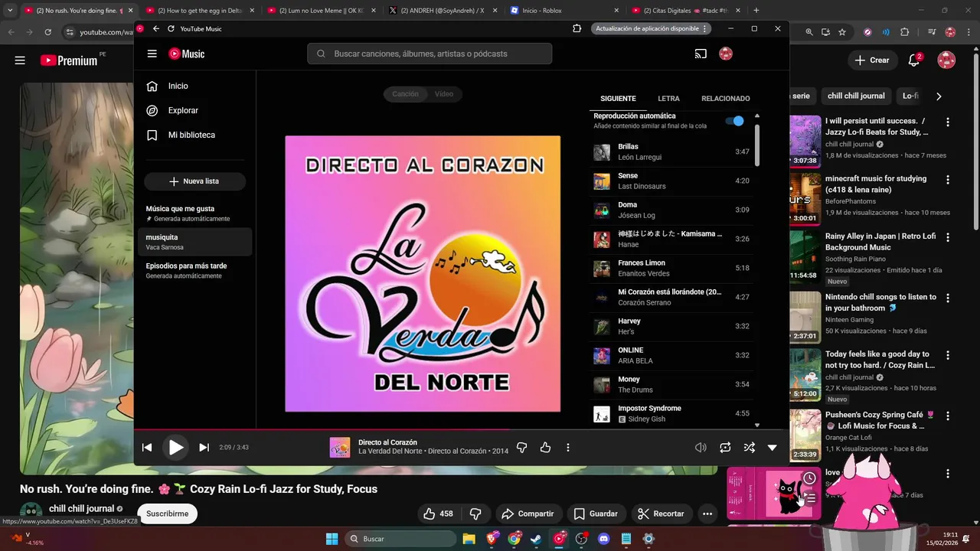Like the lo-fi video with 458 likes
This screenshot has height=551, width=980.
point(438,514)
